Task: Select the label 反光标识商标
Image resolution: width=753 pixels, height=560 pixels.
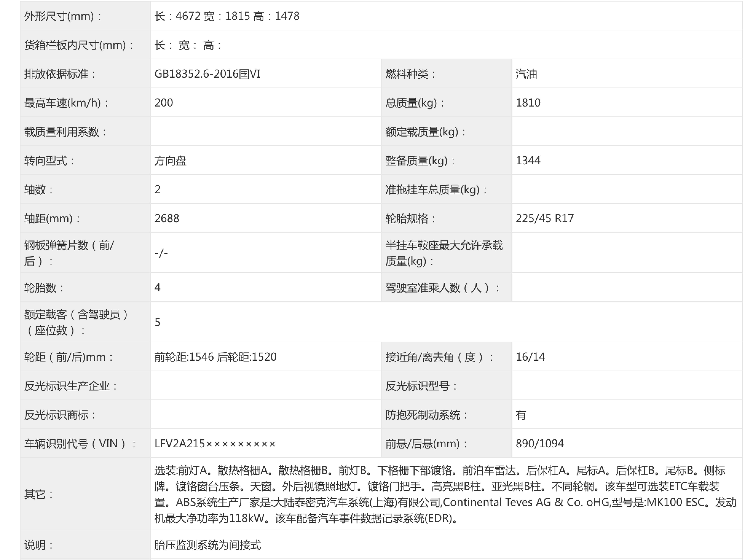Action: 60,414
